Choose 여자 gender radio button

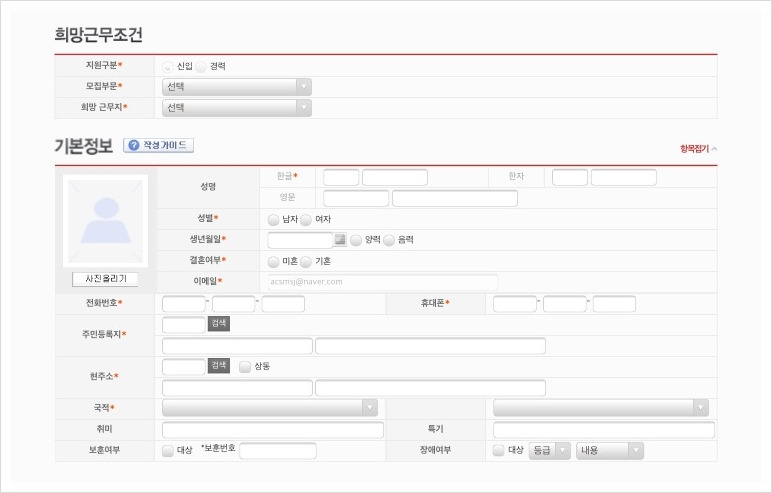[x=306, y=220]
